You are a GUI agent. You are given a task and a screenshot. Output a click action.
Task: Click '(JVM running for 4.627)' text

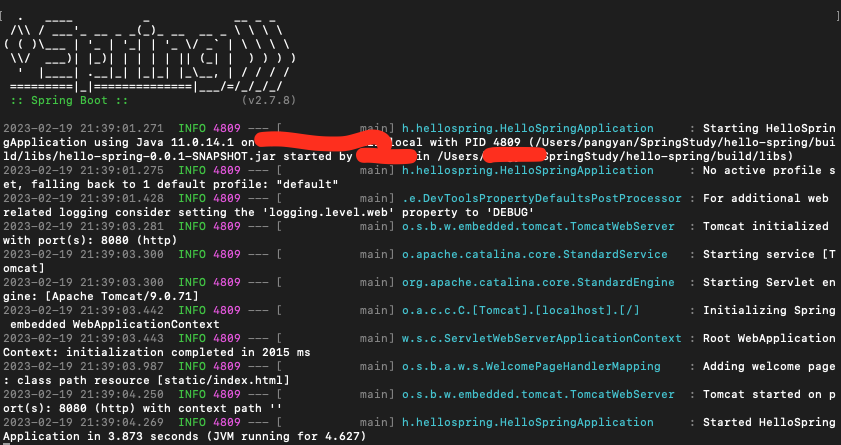[286, 436]
